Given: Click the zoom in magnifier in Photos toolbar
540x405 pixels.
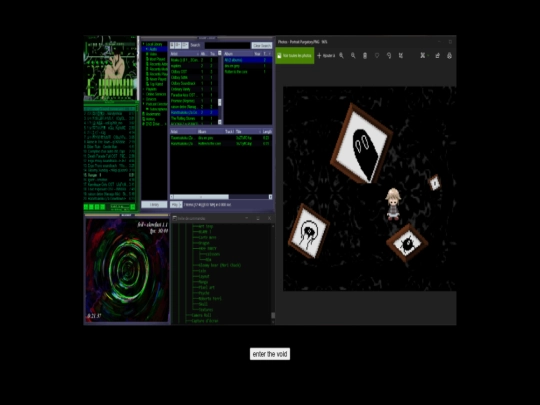Looking at the screenshot, I should click(341, 55).
